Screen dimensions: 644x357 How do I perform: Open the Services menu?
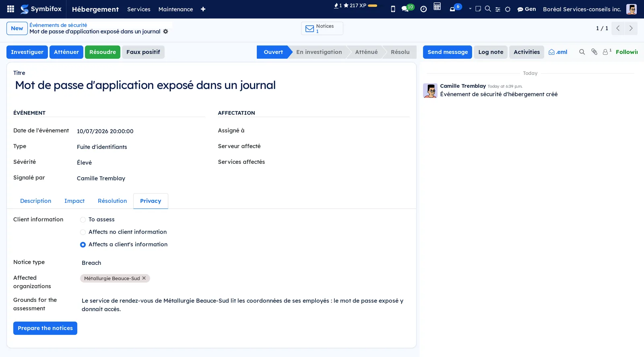138,9
